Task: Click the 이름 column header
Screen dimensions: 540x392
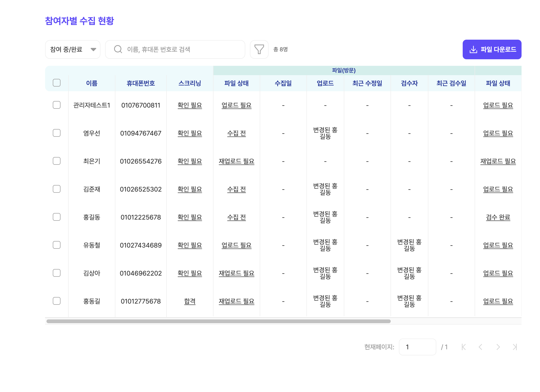Action: click(x=92, y=83)
